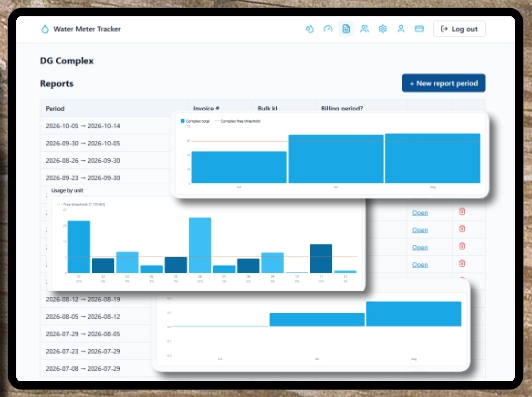Image resolution: width=532 pixels, height=397 pixels.
Task: Select row 2026-07-23 → 2026-07-29
Action: point(96,351)
